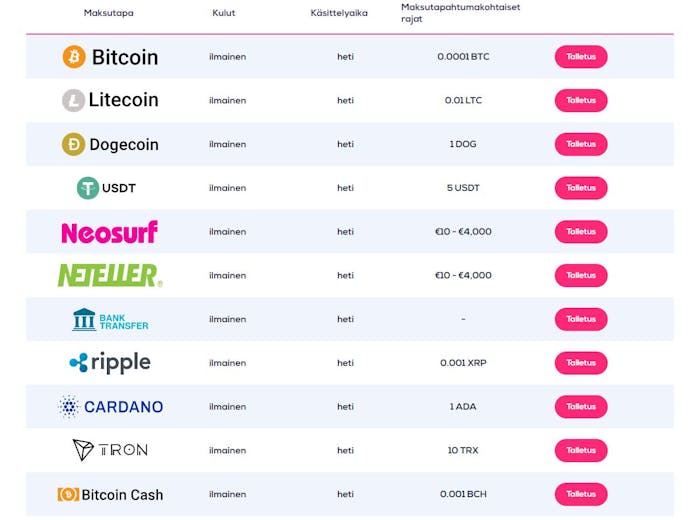Select the Bitcoin Cash logo
The width and height of the screenshot is (700, 520).
(x=110, y=494)
